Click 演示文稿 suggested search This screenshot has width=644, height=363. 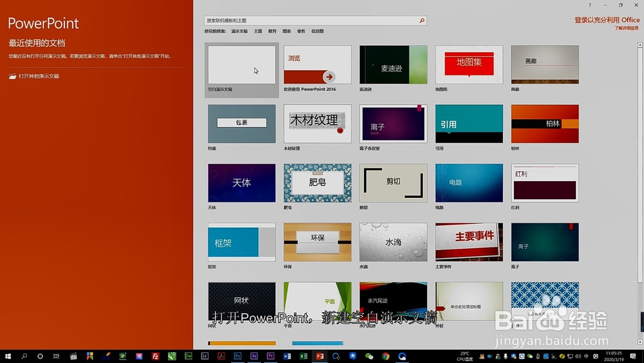point(239,31)
